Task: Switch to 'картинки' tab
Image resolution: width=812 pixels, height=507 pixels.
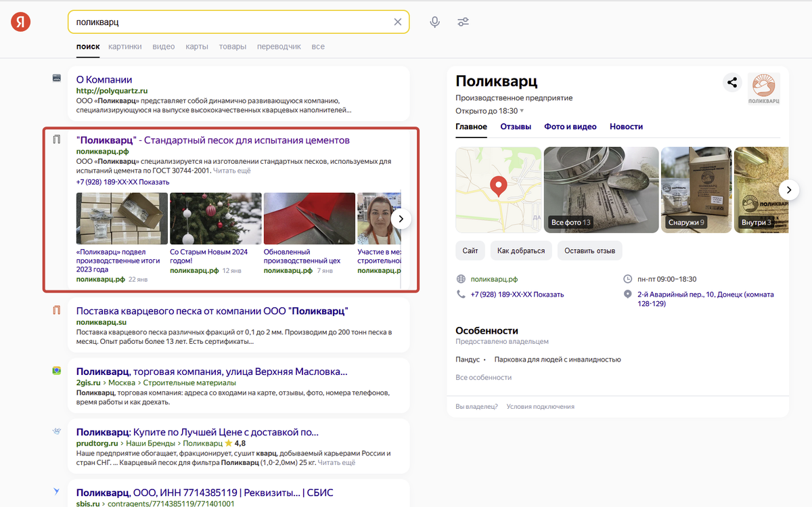Action: [125, 47]
